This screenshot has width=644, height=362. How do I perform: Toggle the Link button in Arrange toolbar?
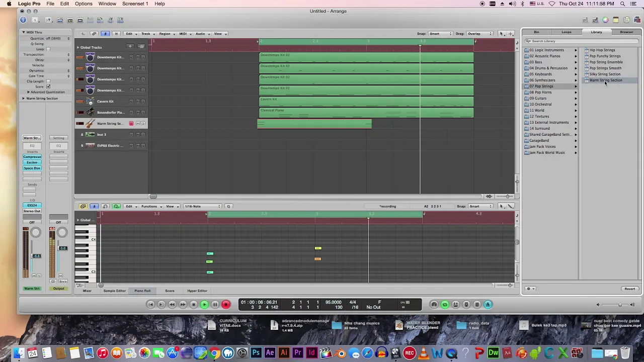coord(94,34)
